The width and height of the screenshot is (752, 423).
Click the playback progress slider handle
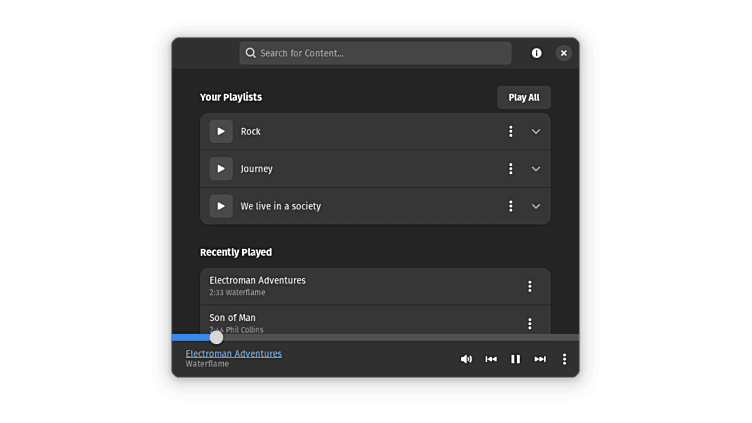click(x=216, y=337)
